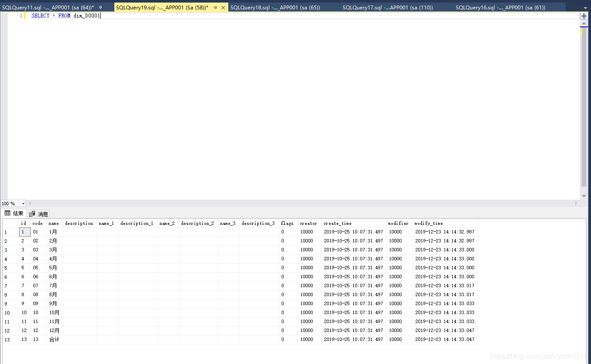Viewport: 591px width, 364px height.
Task: Switch to SQLQuery11.sql tab
Action: tap(48, 8)
